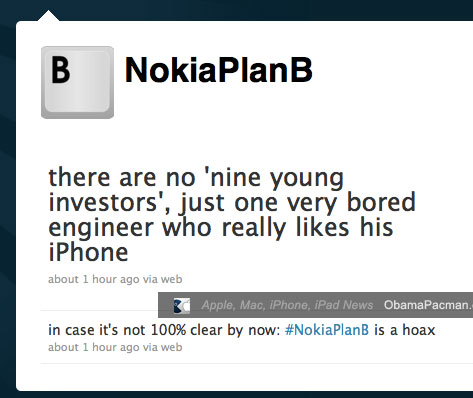Click "web" source under the hoax tweet
The height and width of the screenshot is (398, 473).
click(x=171, y=347)
